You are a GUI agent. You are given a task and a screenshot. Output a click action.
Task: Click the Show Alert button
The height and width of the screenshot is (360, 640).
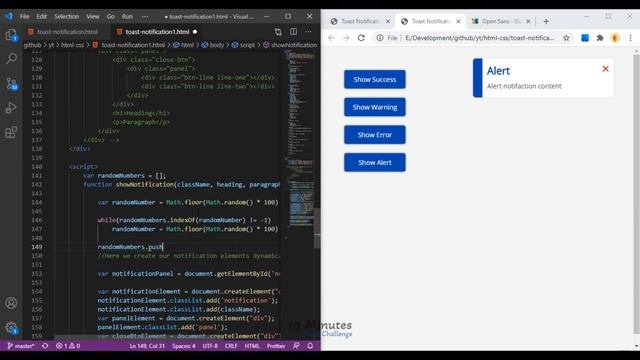tap(375, 162)
